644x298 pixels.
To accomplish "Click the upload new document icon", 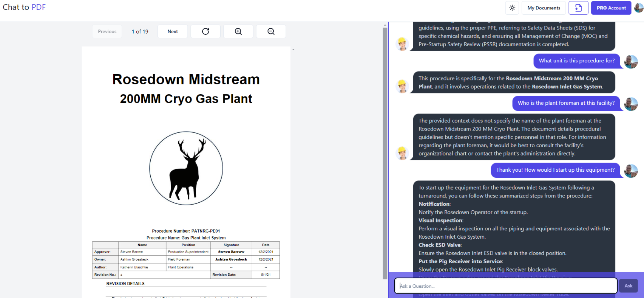I will (x=578, y=8).
